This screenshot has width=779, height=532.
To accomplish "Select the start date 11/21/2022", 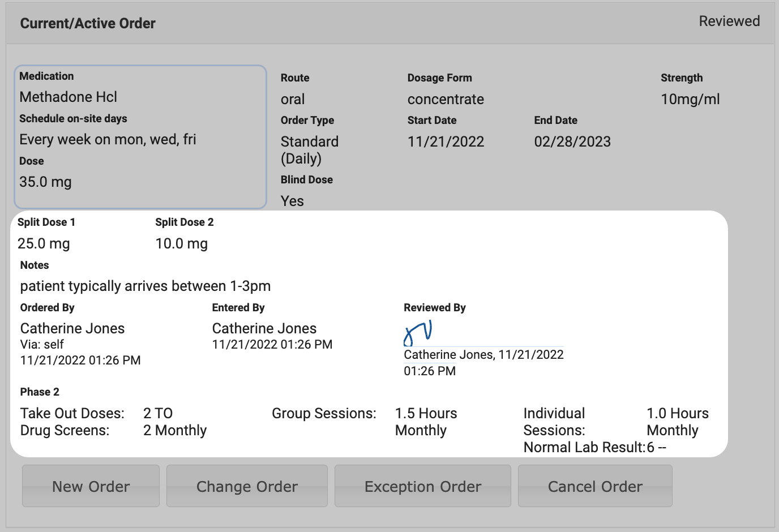I will [446, 142].
